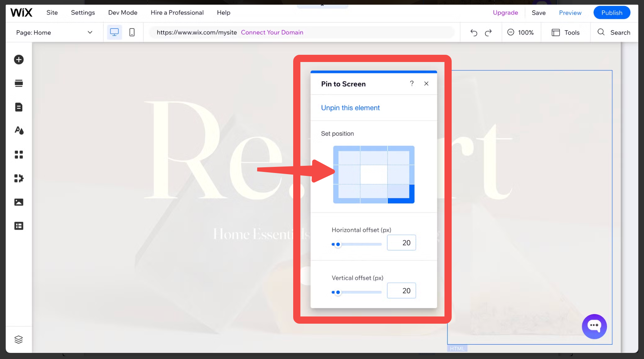Switch to desktop editor view
Viewport: 644px width, 359px height.
pyautogui.click(x=114, y=32)
